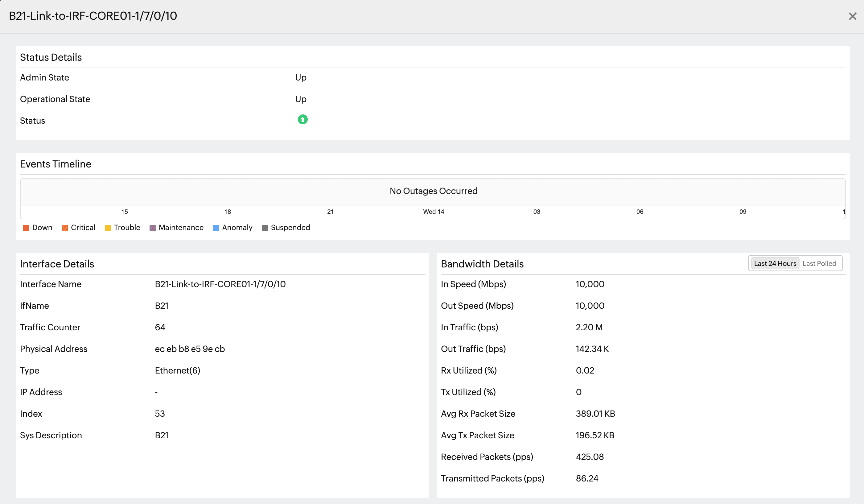Select the Last 24 Hours toggle

click(775, 263)
